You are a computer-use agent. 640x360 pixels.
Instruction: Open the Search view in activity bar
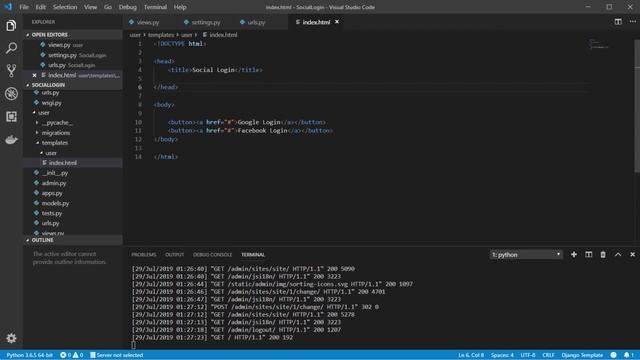click(x=11, y=48)
